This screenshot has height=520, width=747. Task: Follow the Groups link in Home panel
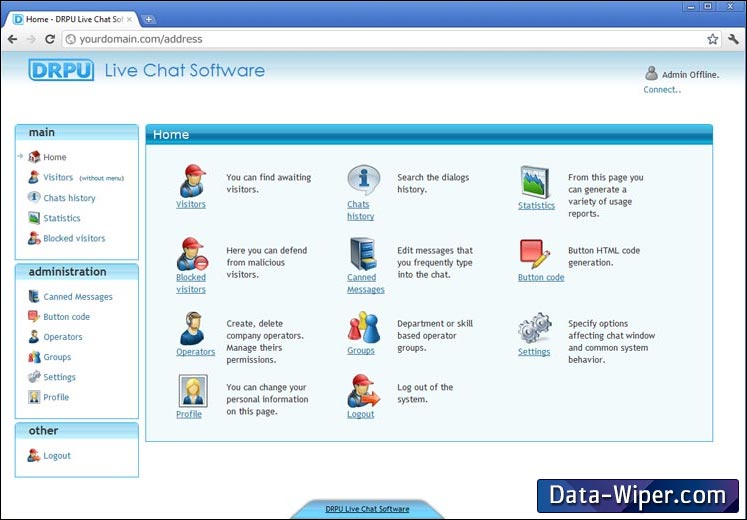(361, 350)
